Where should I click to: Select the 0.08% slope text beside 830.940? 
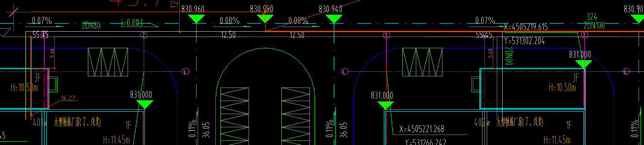point(298,20)
